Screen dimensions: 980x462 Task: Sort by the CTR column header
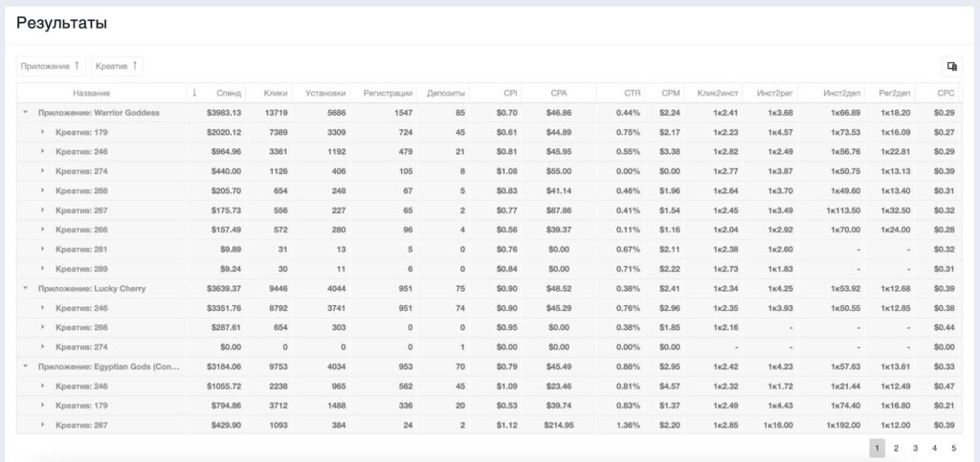(x=632, y=93)
